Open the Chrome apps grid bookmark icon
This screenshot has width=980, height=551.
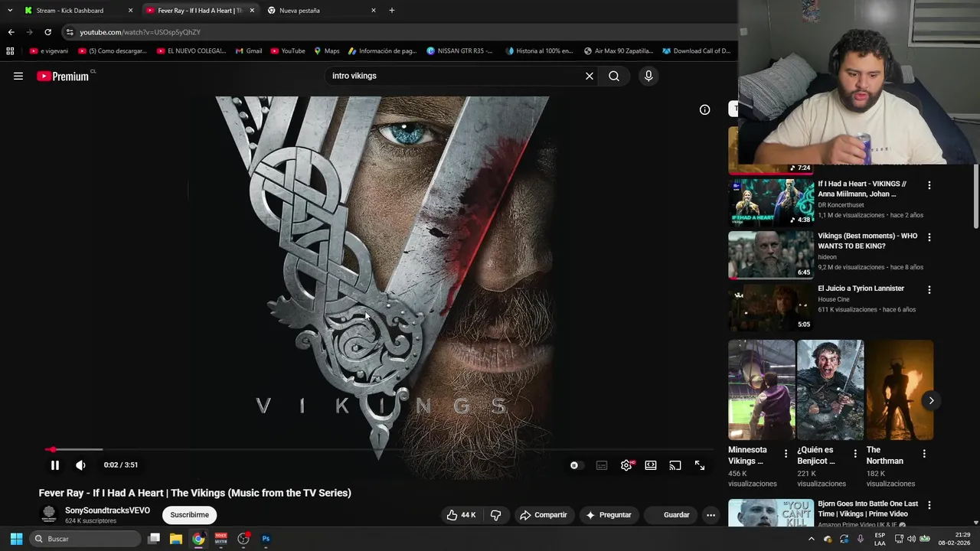point(10,51)
